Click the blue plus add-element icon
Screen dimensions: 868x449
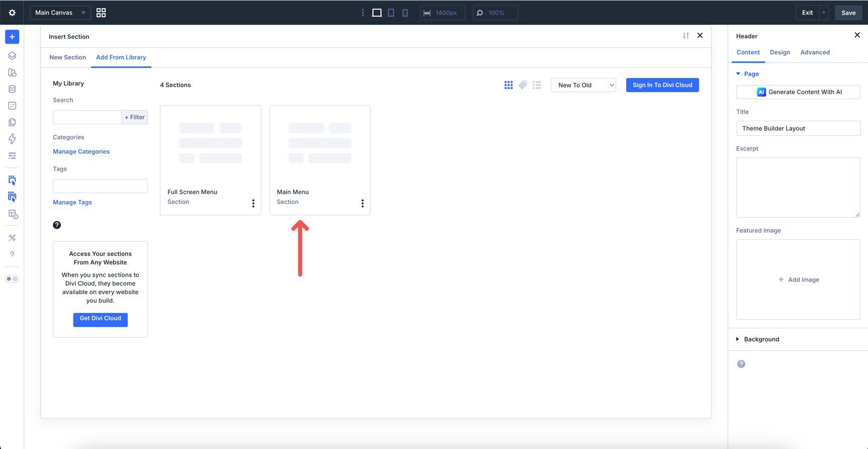tap(12, 37)
